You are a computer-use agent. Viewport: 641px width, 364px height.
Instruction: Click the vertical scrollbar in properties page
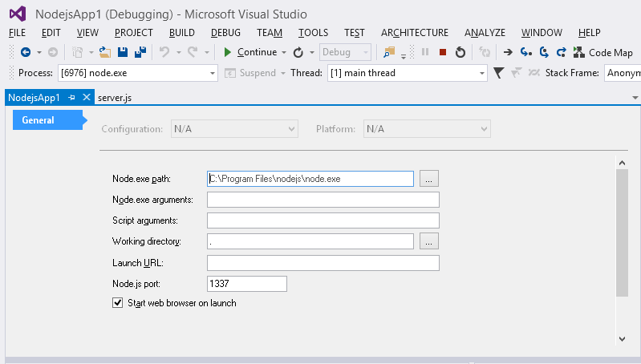click(x=621, y=233)
